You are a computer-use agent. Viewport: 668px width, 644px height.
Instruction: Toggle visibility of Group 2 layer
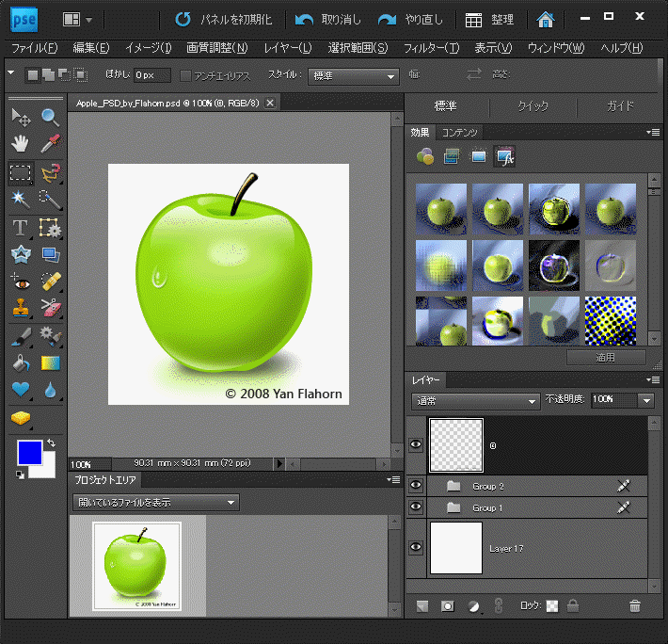coord(416,486)
